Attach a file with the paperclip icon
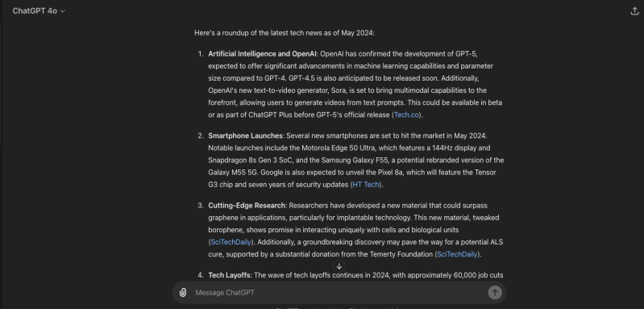644x309 pixels. click(x=183, y=293)
